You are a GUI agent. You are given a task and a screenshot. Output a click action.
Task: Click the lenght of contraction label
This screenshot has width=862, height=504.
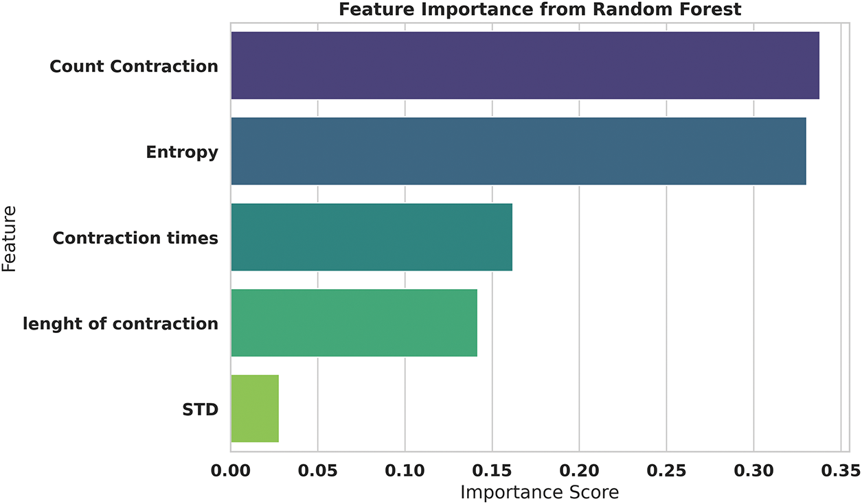point(121,323)
